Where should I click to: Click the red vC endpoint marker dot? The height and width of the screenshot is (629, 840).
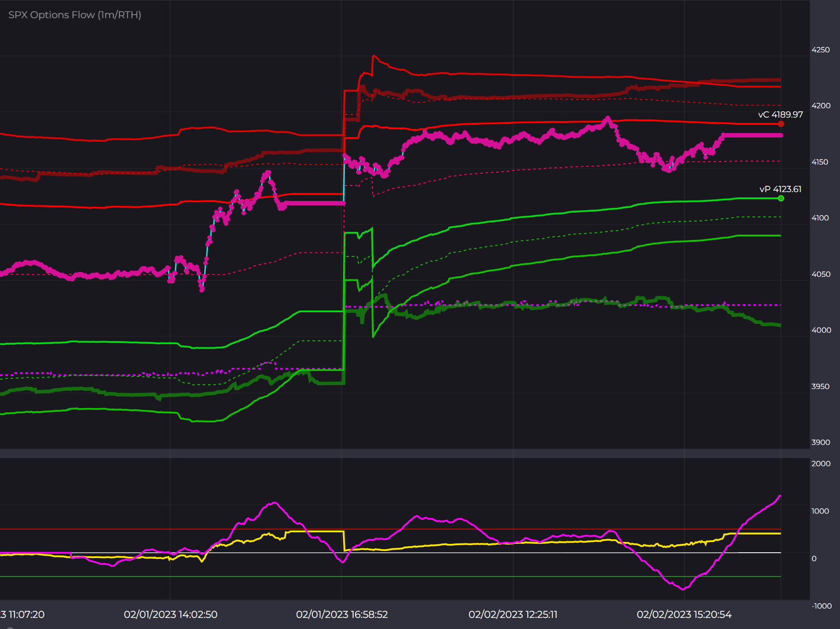pos(781,124)
